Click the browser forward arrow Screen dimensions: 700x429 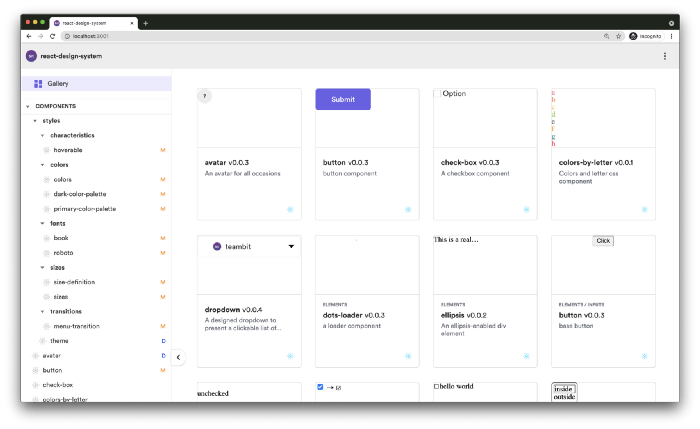point(41,36)
